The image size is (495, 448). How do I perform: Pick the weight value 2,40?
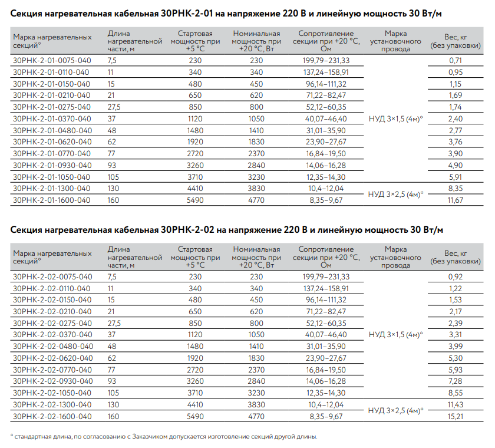456,118
